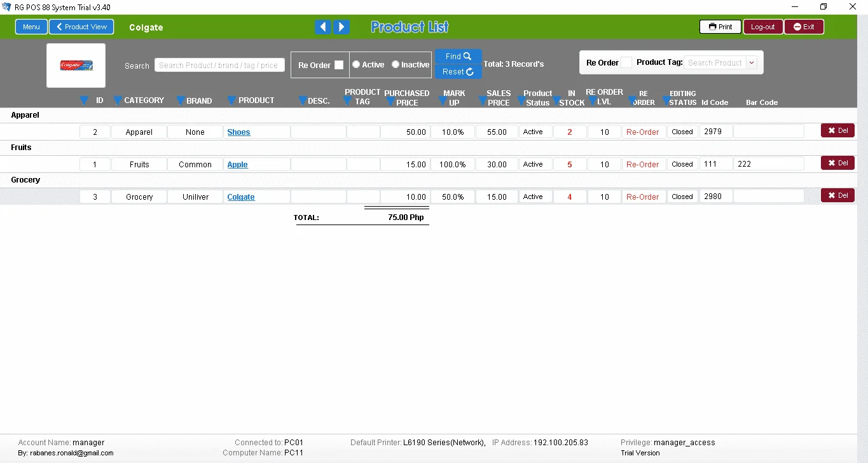The width and height of the screenshot is (868, 463).
Task: Click the filter icon beside RE ORDER LVL column
Action: point(593,100)
